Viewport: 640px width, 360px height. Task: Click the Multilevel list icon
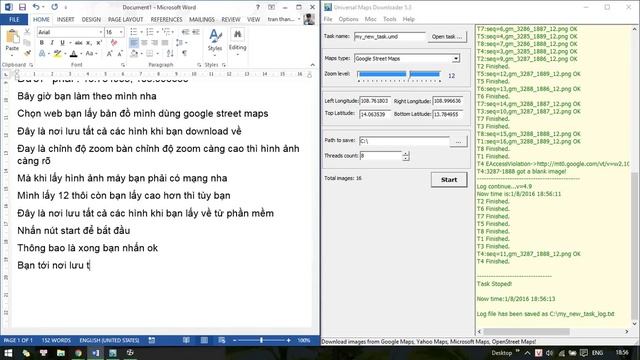click(166, 32)
